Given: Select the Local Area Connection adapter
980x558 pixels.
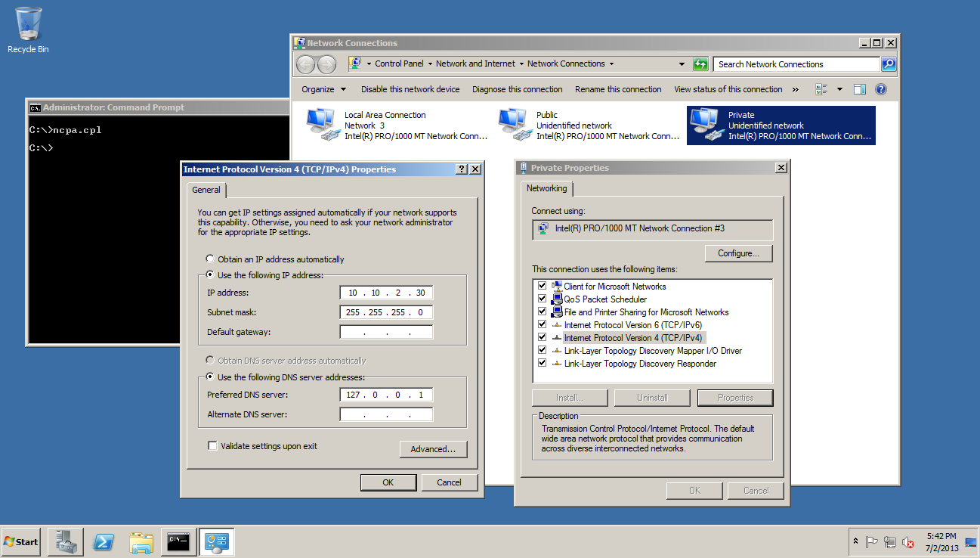Looking at the screenshot, I should point(321,125).
